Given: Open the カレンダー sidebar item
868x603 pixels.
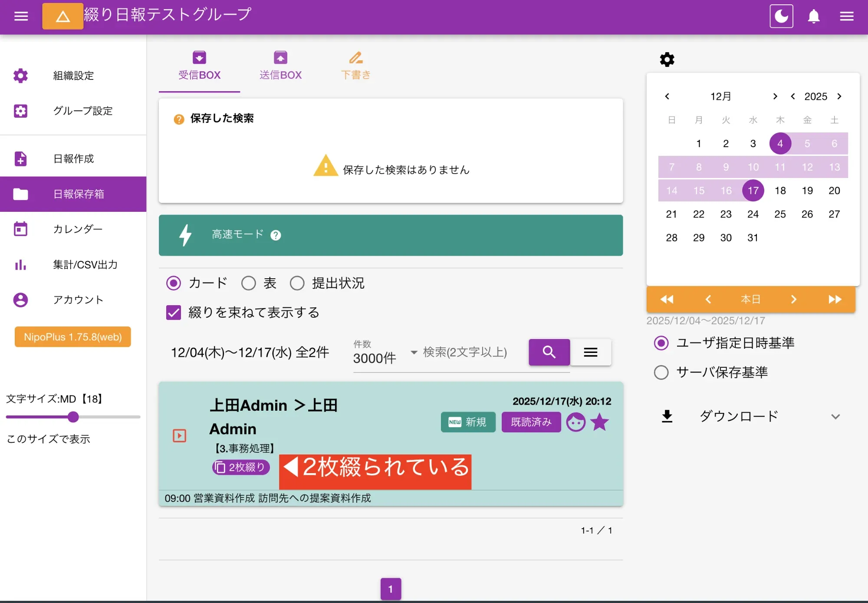Looking at the screenshot, I should 78,229.
